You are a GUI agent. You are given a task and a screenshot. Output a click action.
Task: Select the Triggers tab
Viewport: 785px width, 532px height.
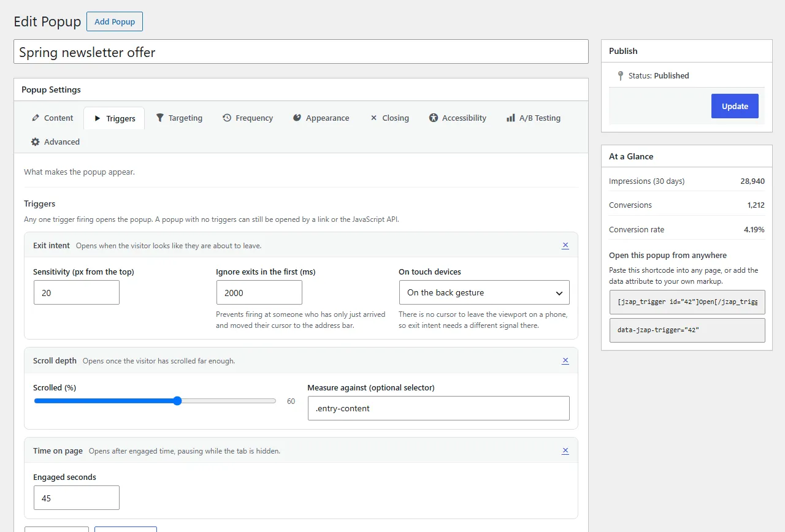coord(114,118)
